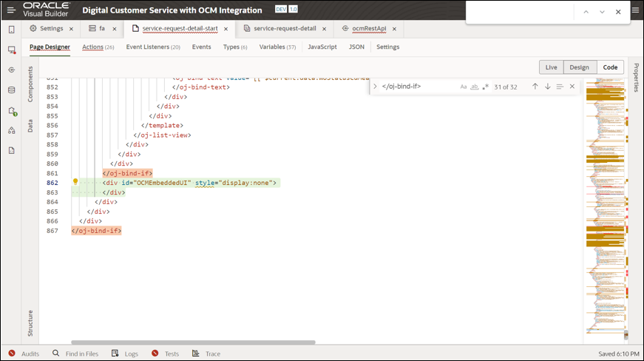644x361 pixels.
Task: Click line 862 OCMEmbeddedUI div code
Action: point(189,183)
